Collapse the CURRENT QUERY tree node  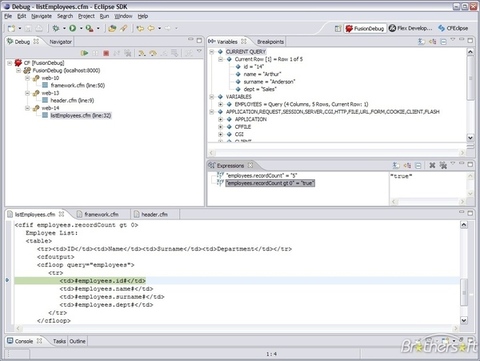tap(212, 52)
